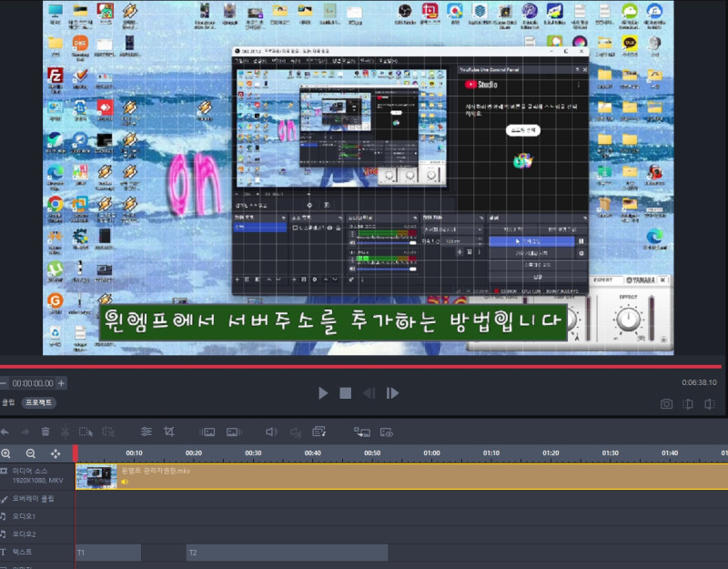Viewport: 728px width, 569px height.
Task: Click the thumbnail of the mkv video clip
Action: click(x=96, y=476)
